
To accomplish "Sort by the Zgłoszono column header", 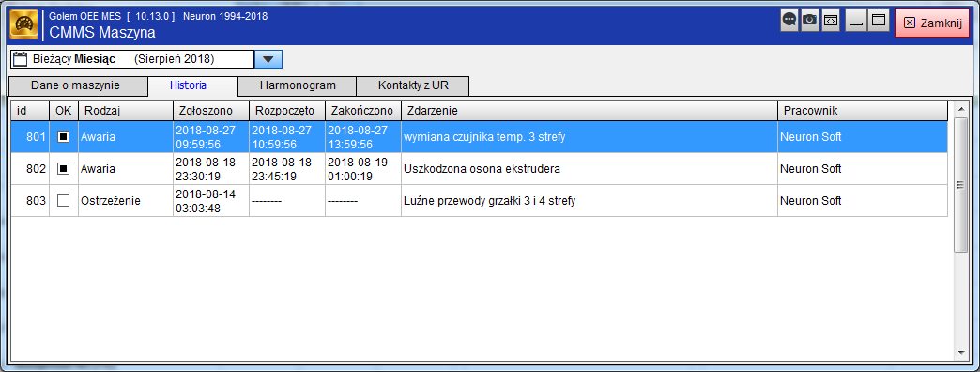I will [x=211, y=111].
